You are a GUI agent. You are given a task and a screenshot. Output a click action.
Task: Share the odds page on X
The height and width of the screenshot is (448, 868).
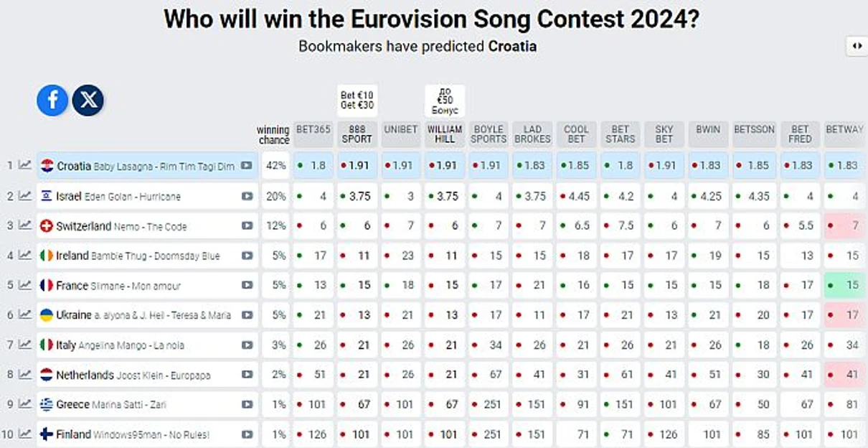click(88, 101)
